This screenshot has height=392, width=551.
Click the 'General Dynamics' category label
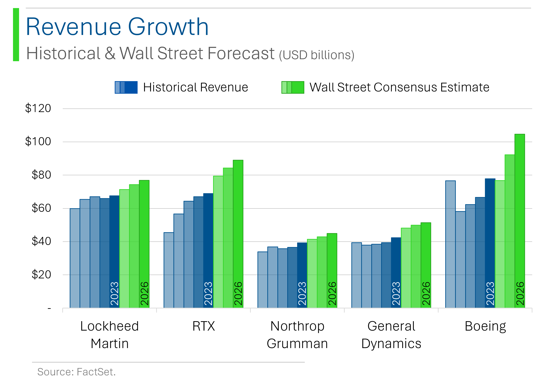pyautogui.click(x=391, y=335)
